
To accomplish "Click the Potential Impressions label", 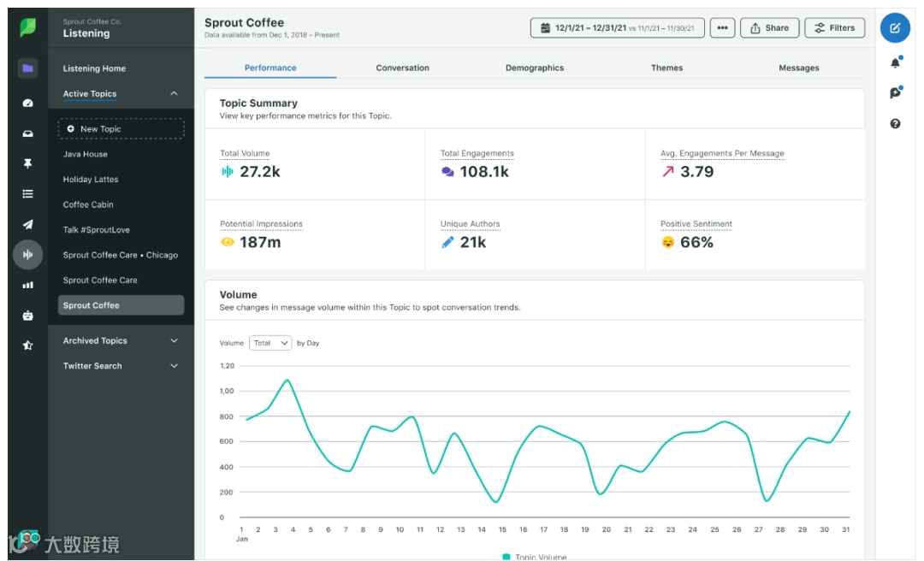I will [x=261, y=224].
